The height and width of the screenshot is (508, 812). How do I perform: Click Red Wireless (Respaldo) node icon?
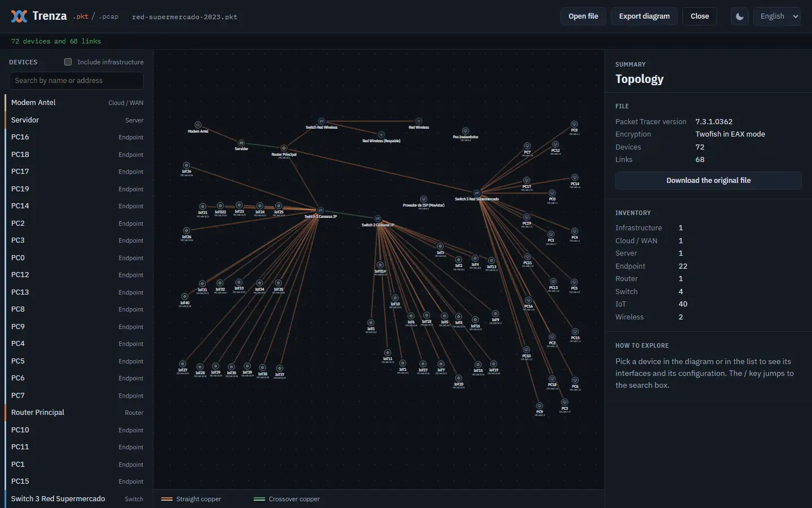tap(381, 135)
